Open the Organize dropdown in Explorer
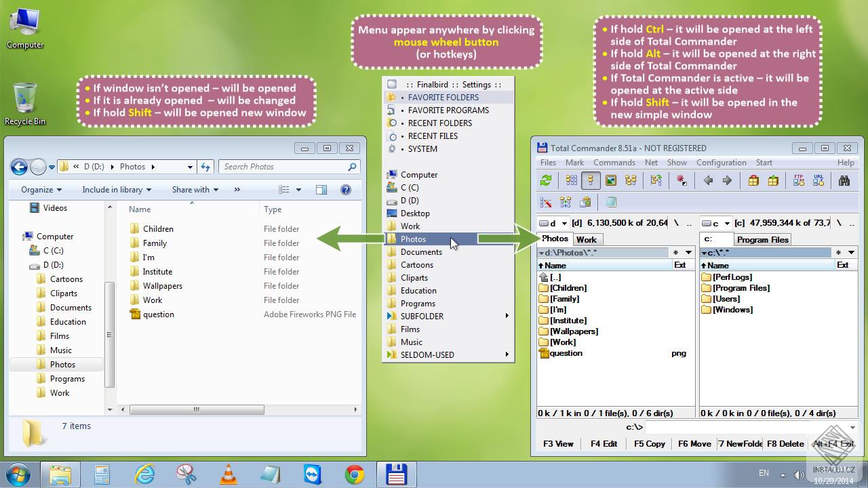The image size is (868, 488). coord(41,190)
